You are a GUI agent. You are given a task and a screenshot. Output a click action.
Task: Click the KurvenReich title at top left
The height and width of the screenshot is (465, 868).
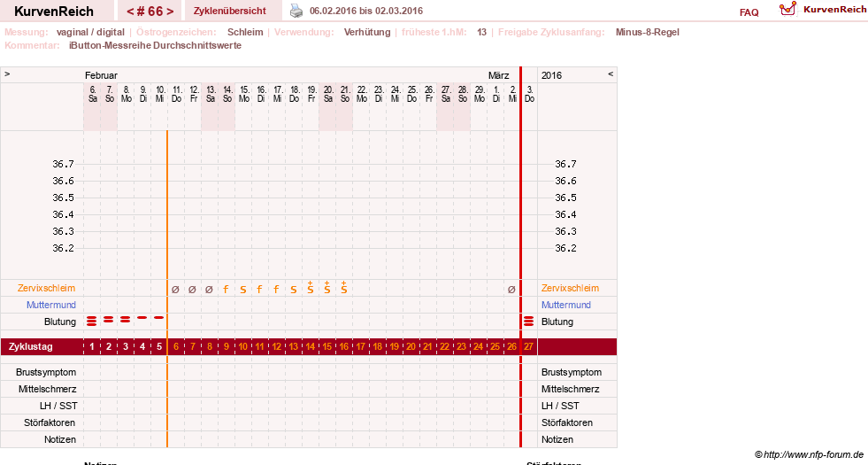[x=54, y=12]
